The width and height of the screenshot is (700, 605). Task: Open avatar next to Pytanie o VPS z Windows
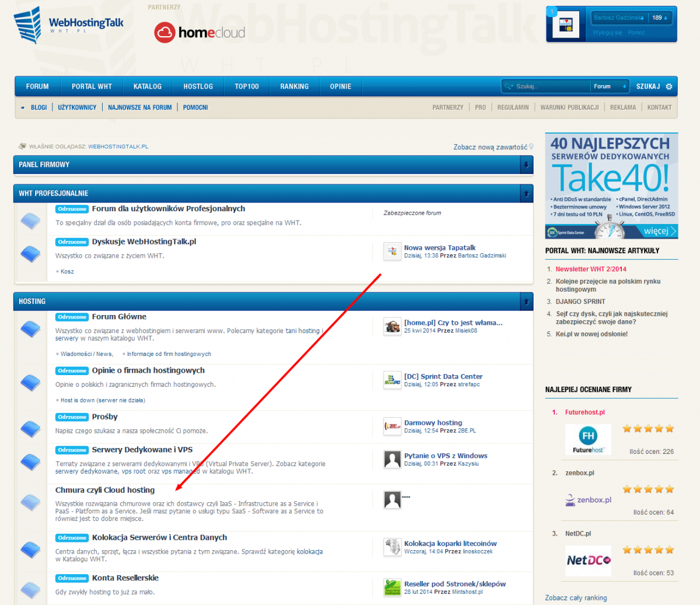tap(392, 459)
